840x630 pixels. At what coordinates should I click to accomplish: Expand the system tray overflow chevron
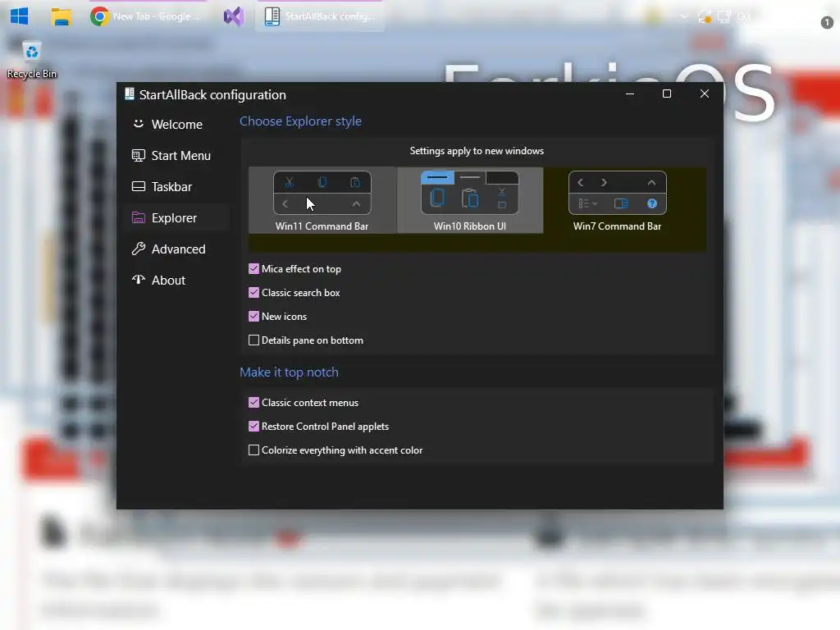[x=683, y=16]
